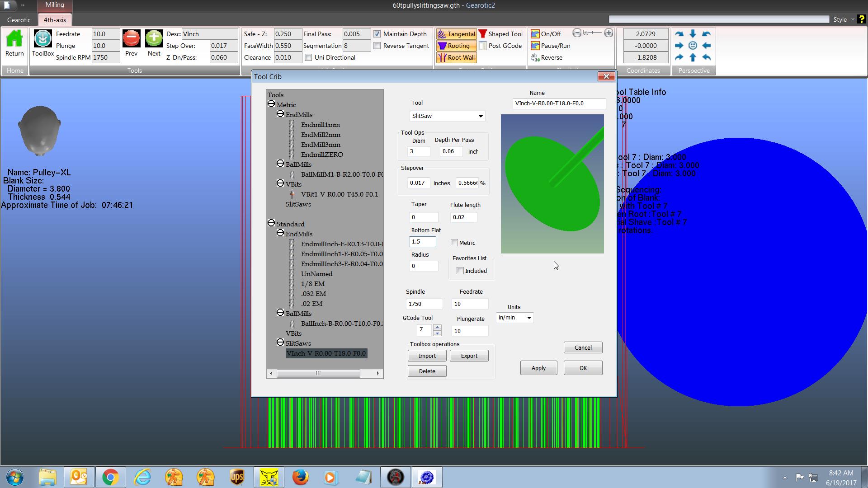
Task: Open the Milling ribbon tab
Action: pos(55,5)
